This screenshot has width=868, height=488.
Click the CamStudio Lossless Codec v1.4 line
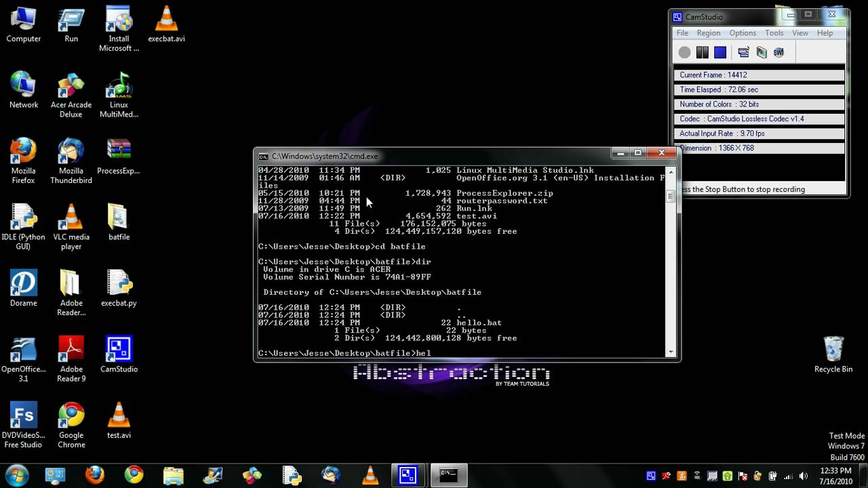(x=759, y=119)
